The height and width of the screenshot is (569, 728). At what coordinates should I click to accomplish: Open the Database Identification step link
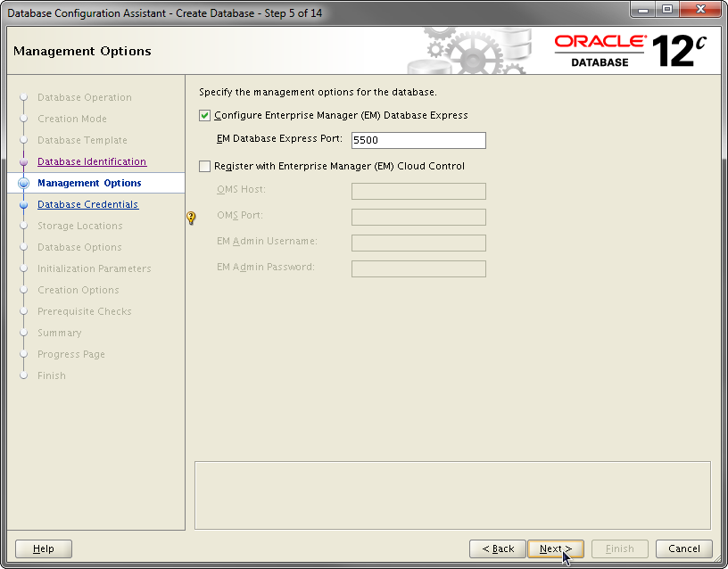coord(92,161)
